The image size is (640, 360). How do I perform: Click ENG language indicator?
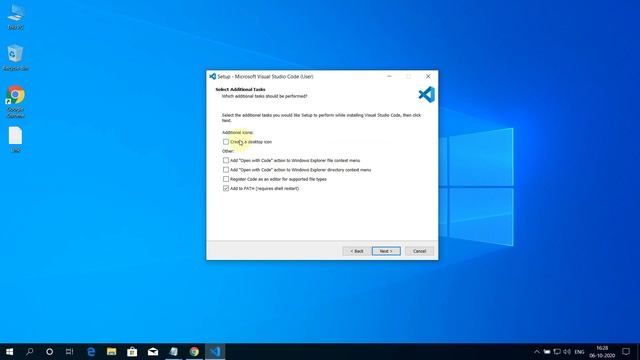coord(579,351)
